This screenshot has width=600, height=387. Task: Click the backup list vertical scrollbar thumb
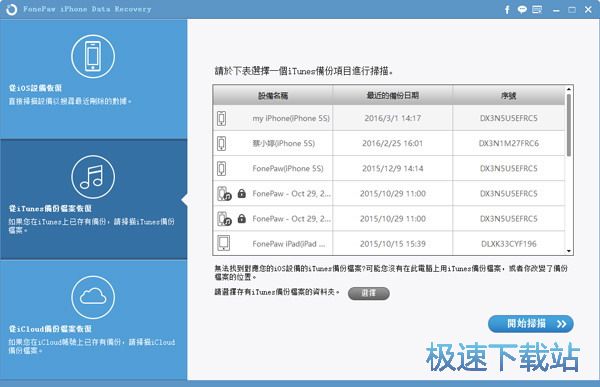[x=569, y=125]
